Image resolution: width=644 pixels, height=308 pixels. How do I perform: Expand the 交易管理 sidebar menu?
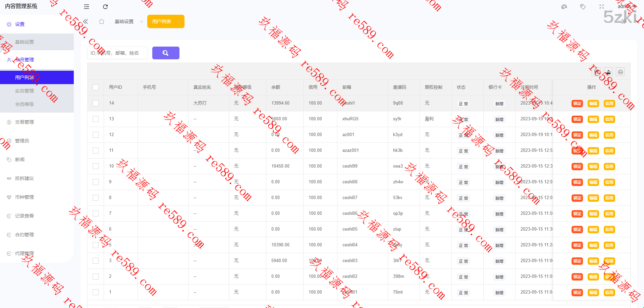24,122
